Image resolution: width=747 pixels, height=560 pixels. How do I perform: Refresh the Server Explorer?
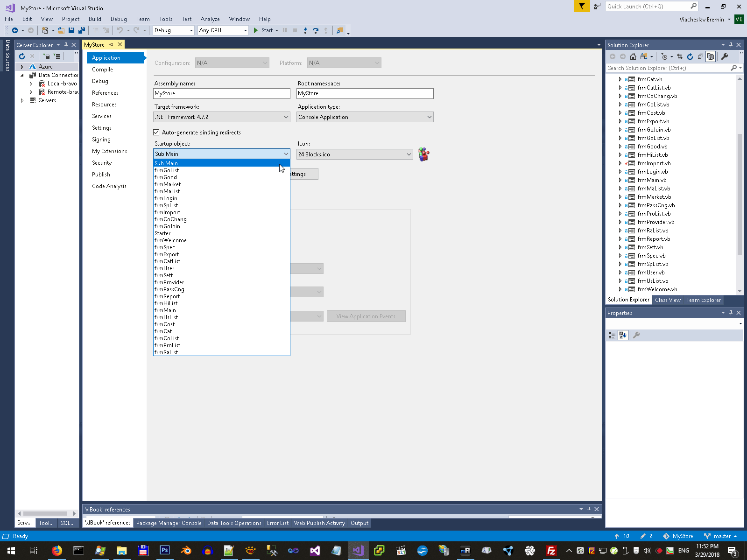coord(22,56)
